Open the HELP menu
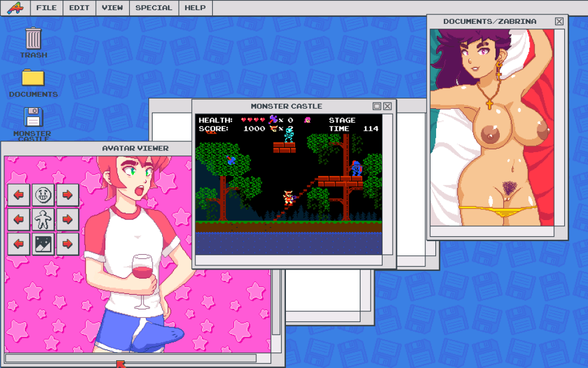The height and width of the screenshot is (368, 588). 195,8
